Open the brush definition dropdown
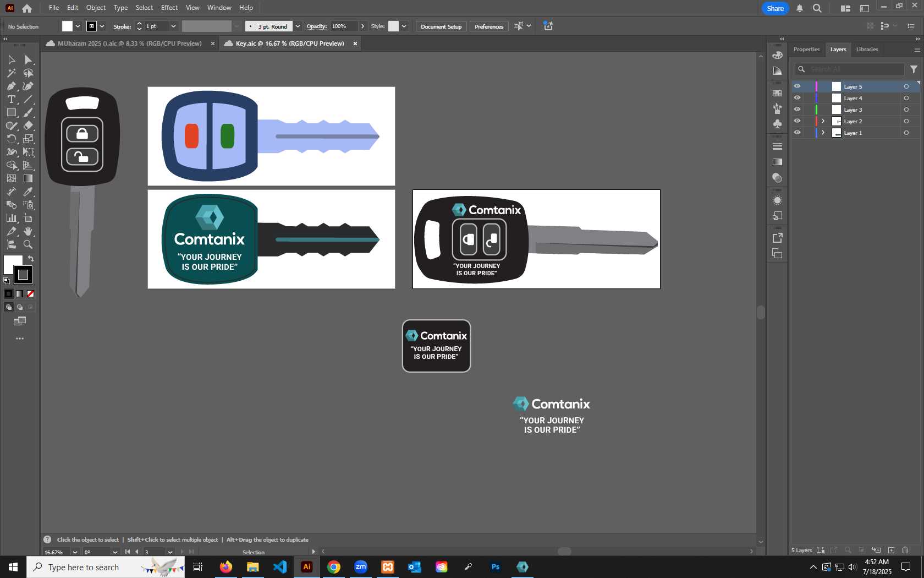924x578 pixels. coord(298,26)
